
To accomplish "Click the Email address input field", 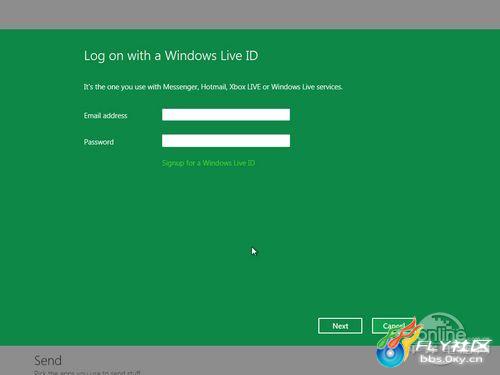I will (x=226, y=115).
